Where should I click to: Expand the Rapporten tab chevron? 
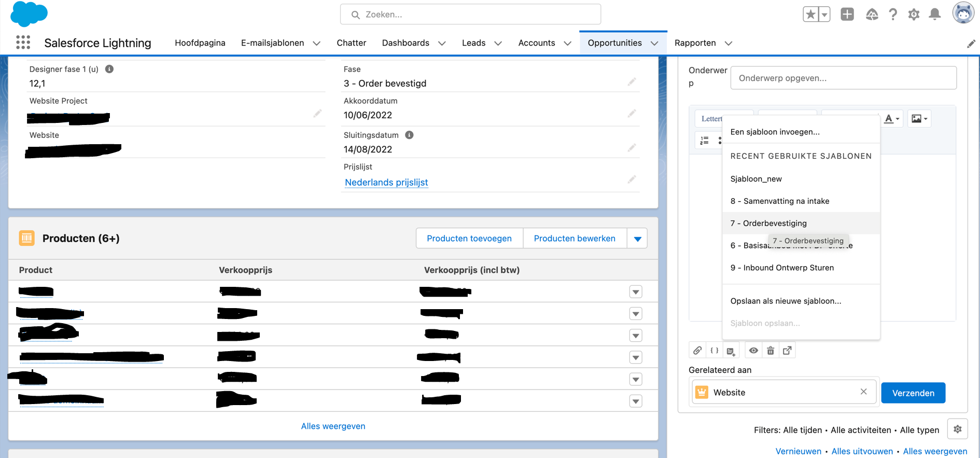tap(728, 44)
